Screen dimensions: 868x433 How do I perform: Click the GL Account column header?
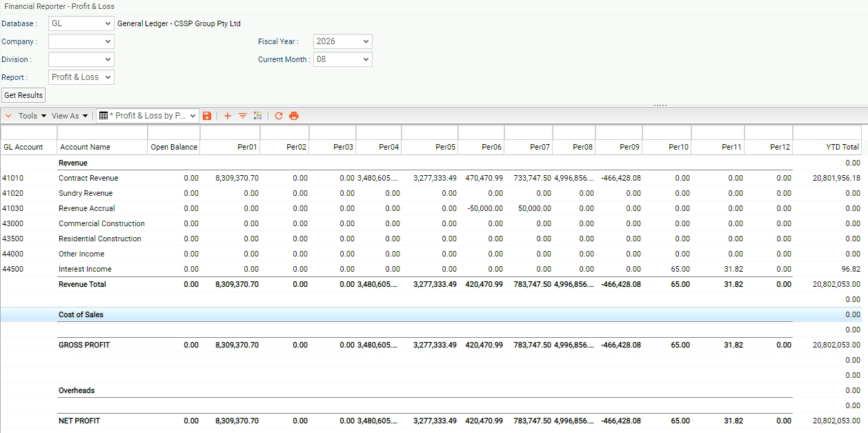pyautogui.click(x=28, y=147)
